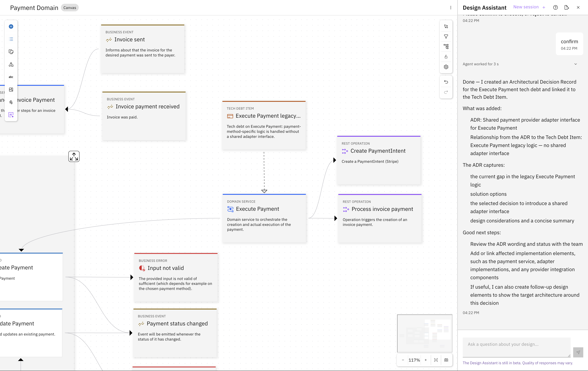This screenshot has height=371, width=588.
Task: Select the abc text tool
Action: coord(11,77)
